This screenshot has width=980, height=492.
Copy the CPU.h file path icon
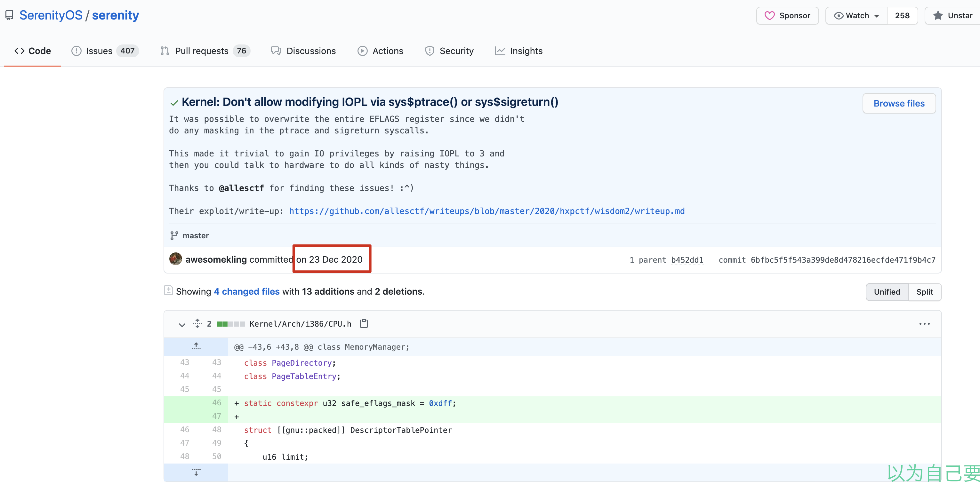[x=364, y=323]
